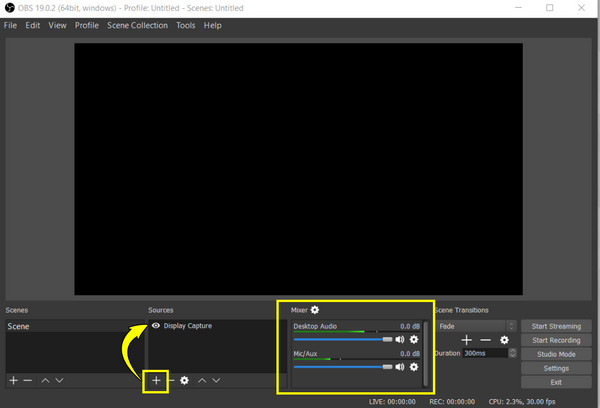Open the Mixer panel settings gear
This screenshot has height=408, width=600.
(315, 311)
